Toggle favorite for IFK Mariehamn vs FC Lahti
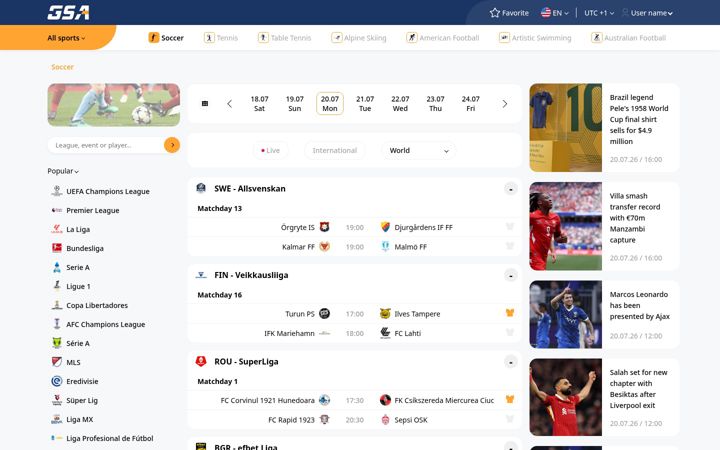The image size is (720, 450). coord(510,332)
